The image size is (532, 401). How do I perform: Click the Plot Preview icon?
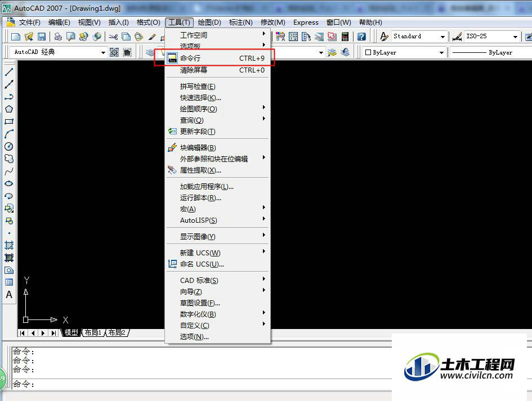pyautogui.click(x=71, y=36)
